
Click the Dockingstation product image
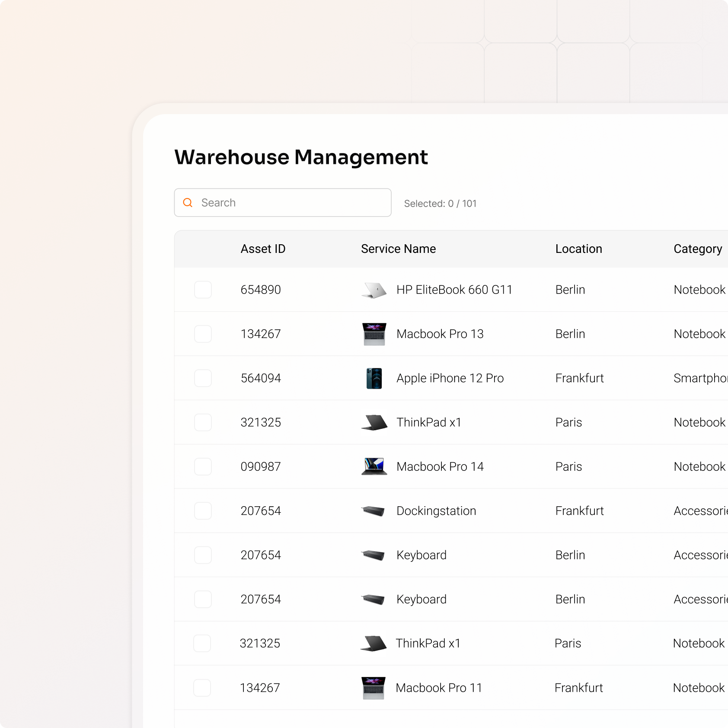point(373,511)
